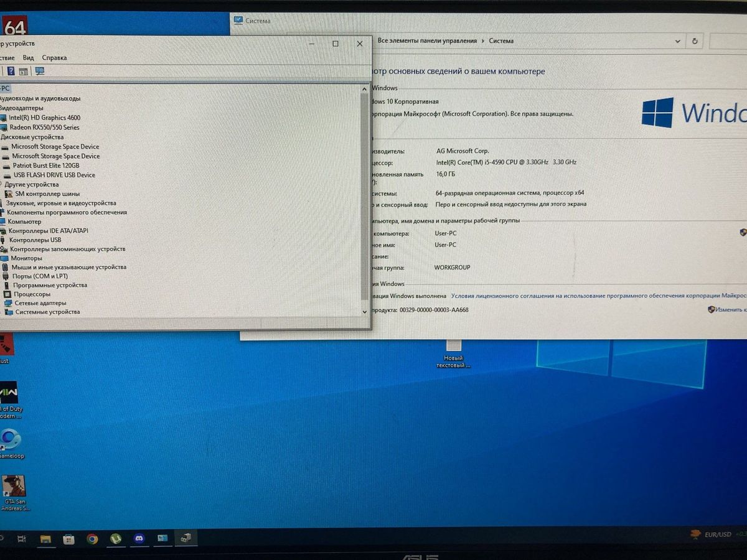Click the Microsoft license terms link
The image size is (747, 560).
pyautogui.click(x=598, y=296)
